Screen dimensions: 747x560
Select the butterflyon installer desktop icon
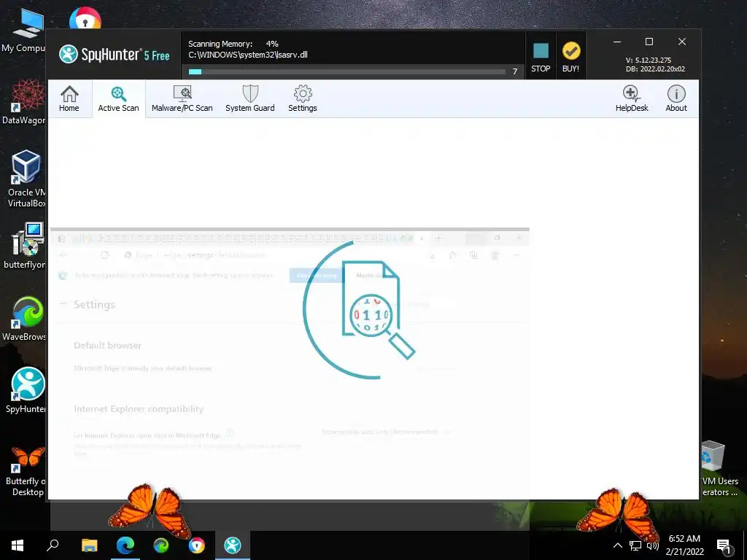(26, 246)
